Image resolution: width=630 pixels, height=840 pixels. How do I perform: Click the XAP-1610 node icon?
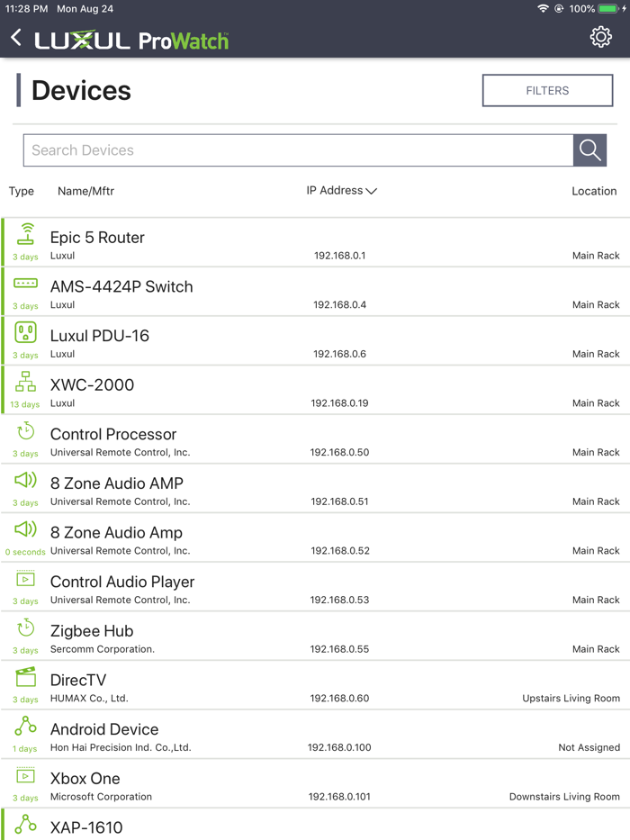coord(26,824)
